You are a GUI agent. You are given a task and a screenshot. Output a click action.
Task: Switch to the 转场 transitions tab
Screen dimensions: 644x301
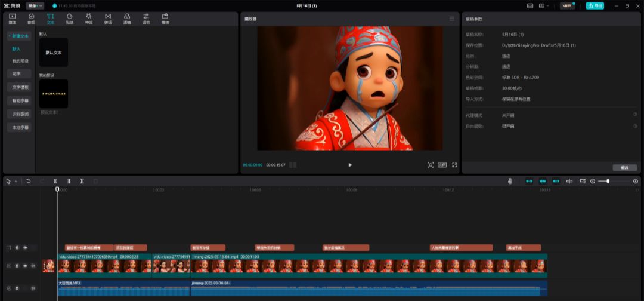108,19
